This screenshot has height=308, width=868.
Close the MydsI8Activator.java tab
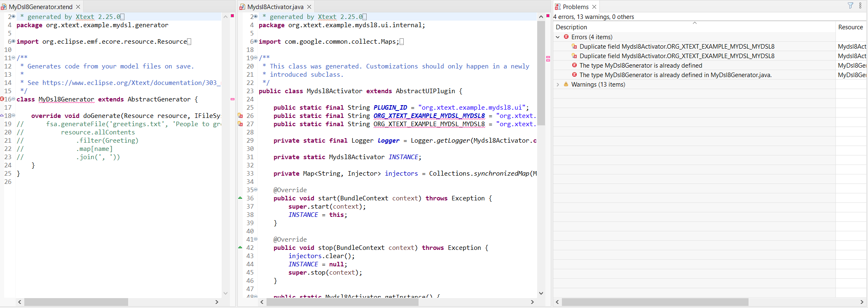[309, 7]
